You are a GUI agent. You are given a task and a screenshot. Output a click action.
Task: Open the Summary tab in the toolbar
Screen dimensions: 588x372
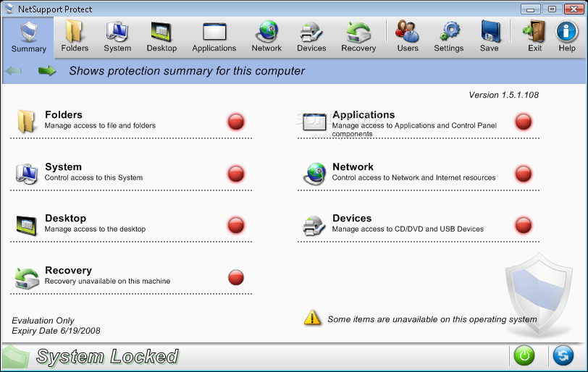[x=29, y=37]
